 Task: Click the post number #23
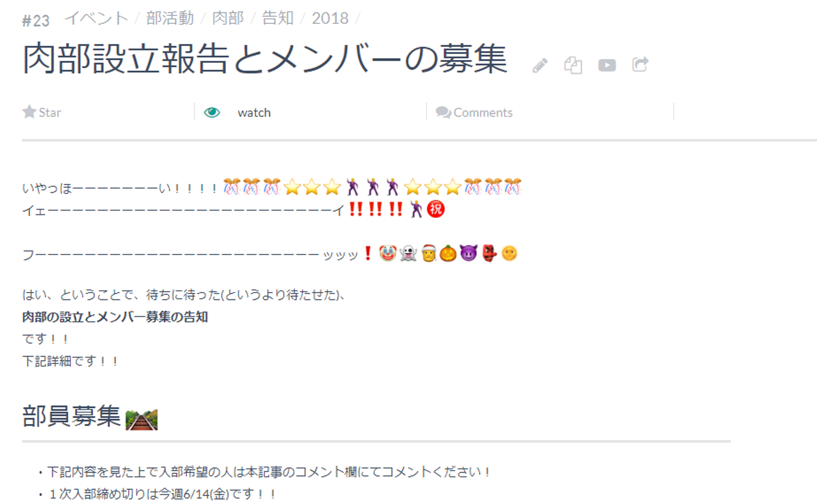pyautogui.click(x=36, y=21)
